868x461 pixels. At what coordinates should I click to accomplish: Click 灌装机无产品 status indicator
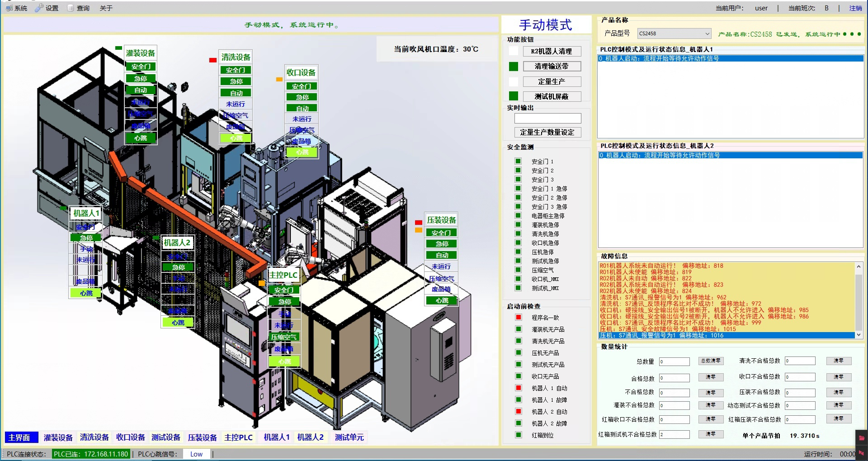519,329
